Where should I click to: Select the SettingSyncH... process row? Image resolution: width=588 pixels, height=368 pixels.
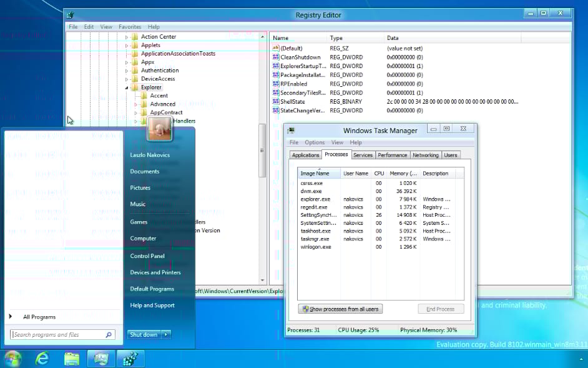[381, 215]
